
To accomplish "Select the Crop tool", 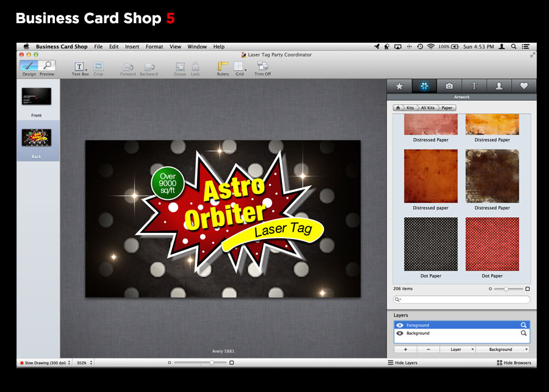I will pos(98,69).
